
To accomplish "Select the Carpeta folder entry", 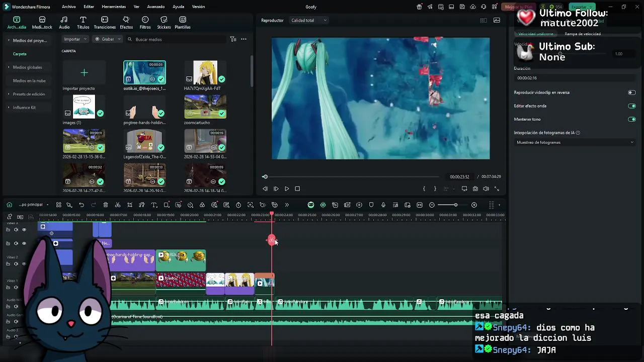I will [x=20, y=54].
